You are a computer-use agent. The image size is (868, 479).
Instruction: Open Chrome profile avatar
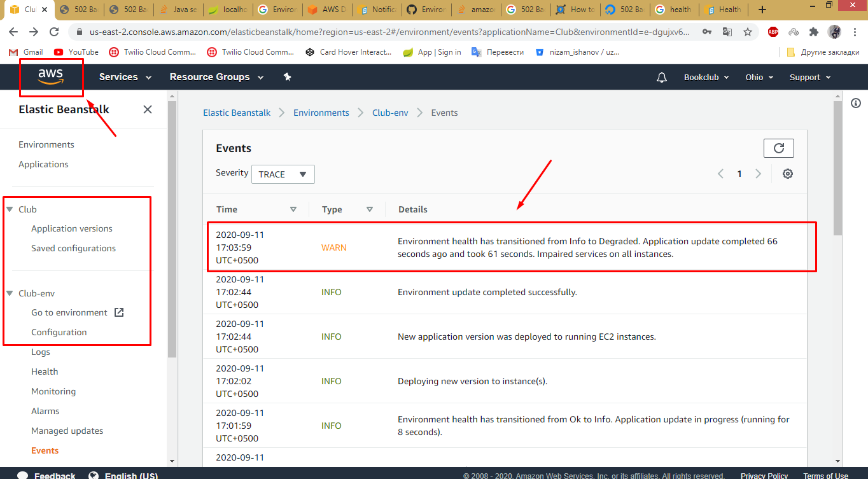tap(834, 32)
